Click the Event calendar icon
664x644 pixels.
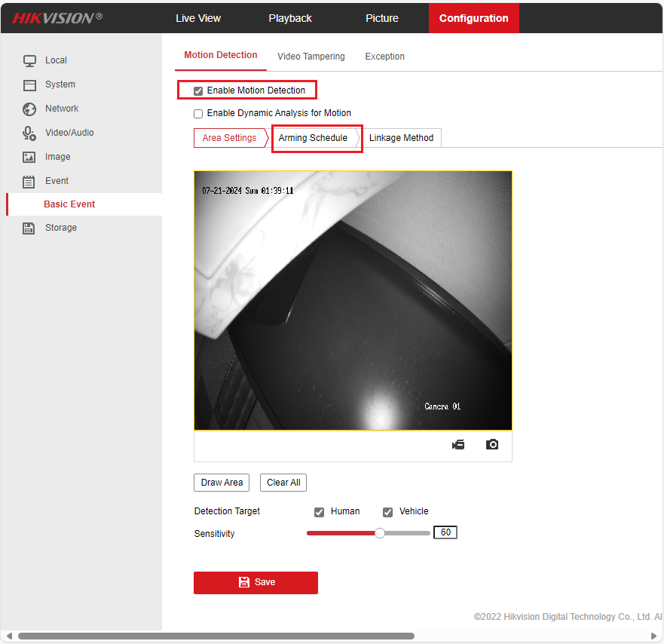tap(29, 181)
